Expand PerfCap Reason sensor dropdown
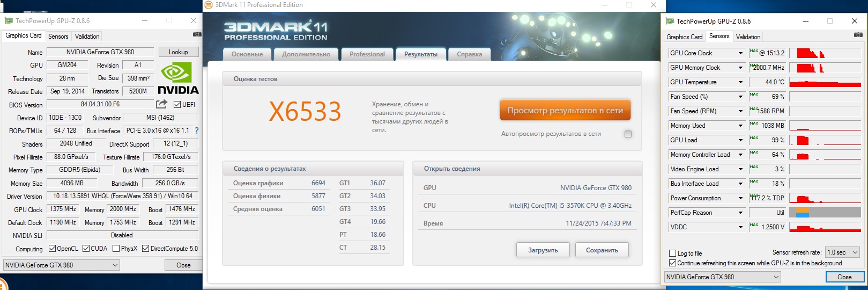 pyautogui.click(x=740, y=213)
